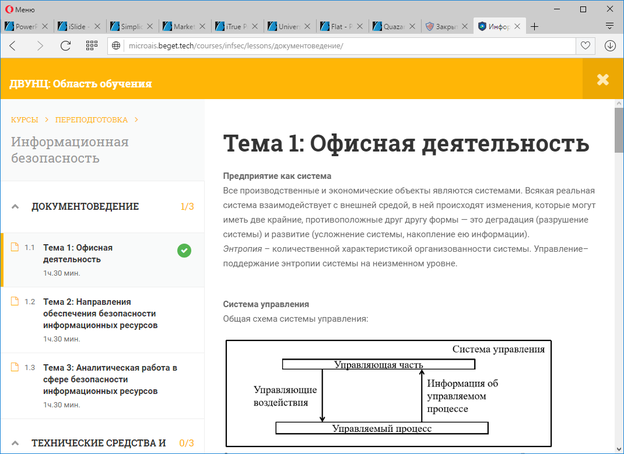Click the Система управления diagram image

388,393
